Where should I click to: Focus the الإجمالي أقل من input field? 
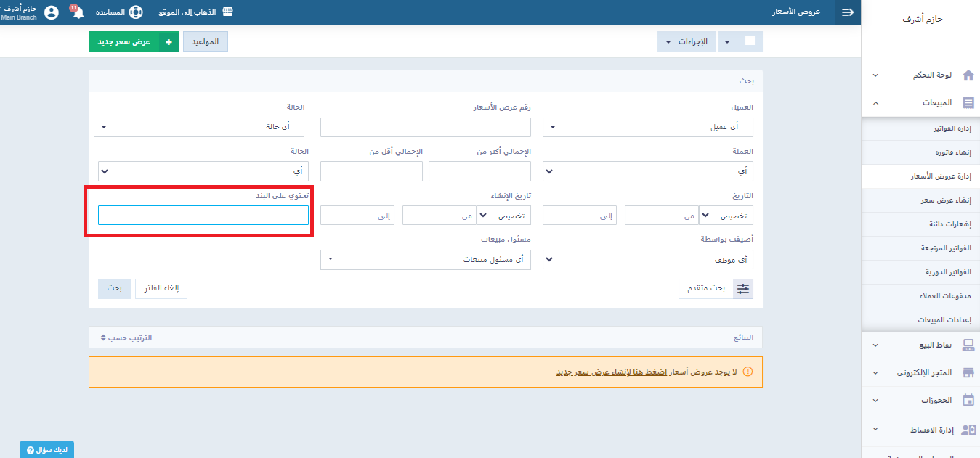point(371,171)
